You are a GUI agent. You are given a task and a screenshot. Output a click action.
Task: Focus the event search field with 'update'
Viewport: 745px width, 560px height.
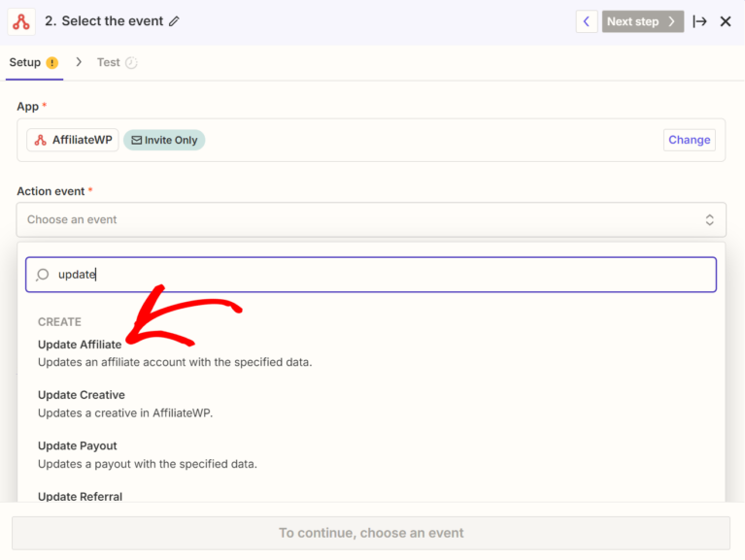(x=371, y=275)
